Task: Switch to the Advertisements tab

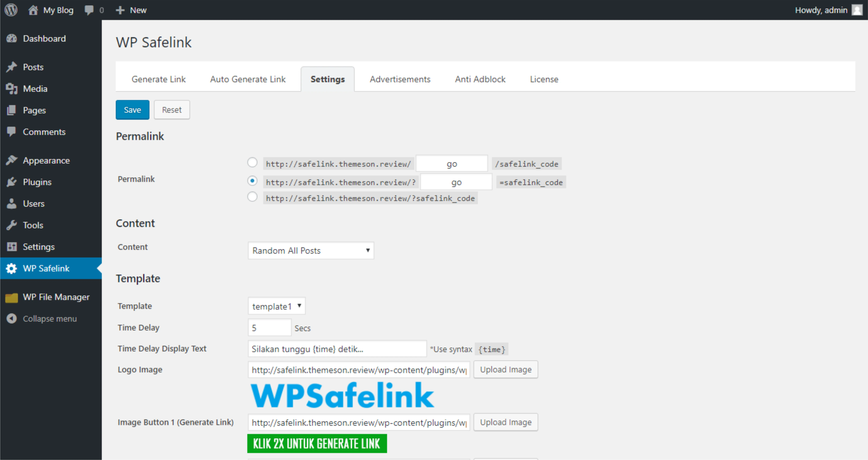Action: pyautogui.click(x=400, y=79)
